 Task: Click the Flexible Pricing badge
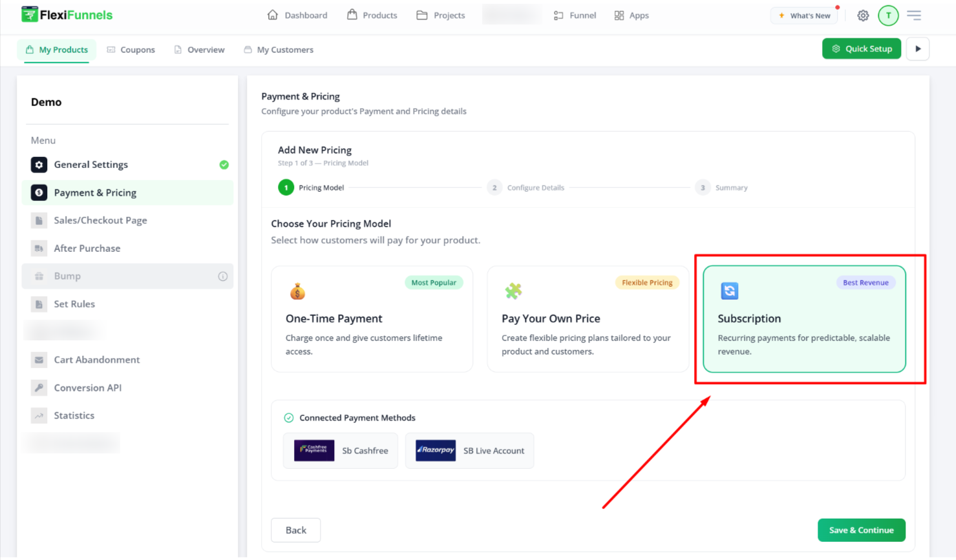(647, 283)
